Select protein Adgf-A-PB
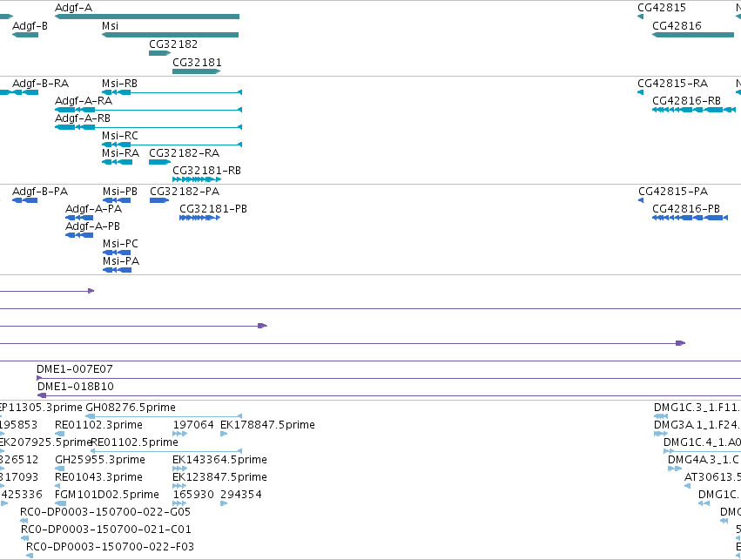Viewport: 741px width, 560px height. 92,226
